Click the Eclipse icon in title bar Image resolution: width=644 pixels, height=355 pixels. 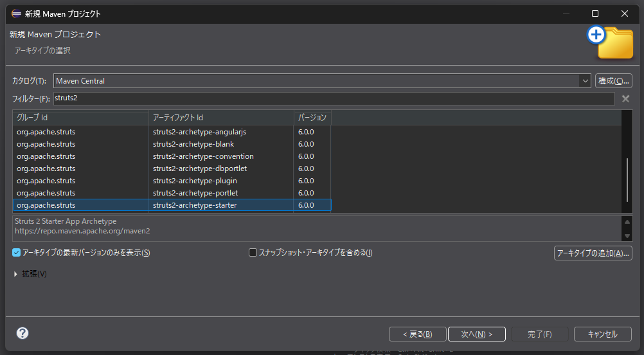17,14
